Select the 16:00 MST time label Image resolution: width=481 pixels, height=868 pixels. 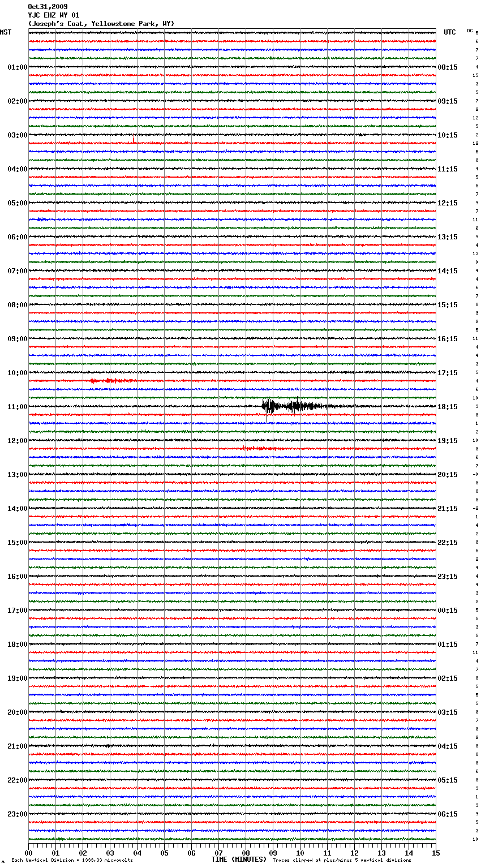coord(18,577)
